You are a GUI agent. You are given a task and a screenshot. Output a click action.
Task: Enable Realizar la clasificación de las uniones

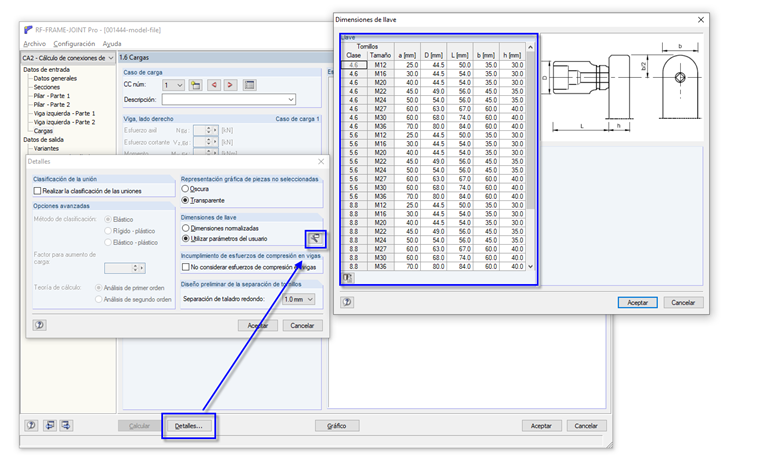[x=37, y=191]
